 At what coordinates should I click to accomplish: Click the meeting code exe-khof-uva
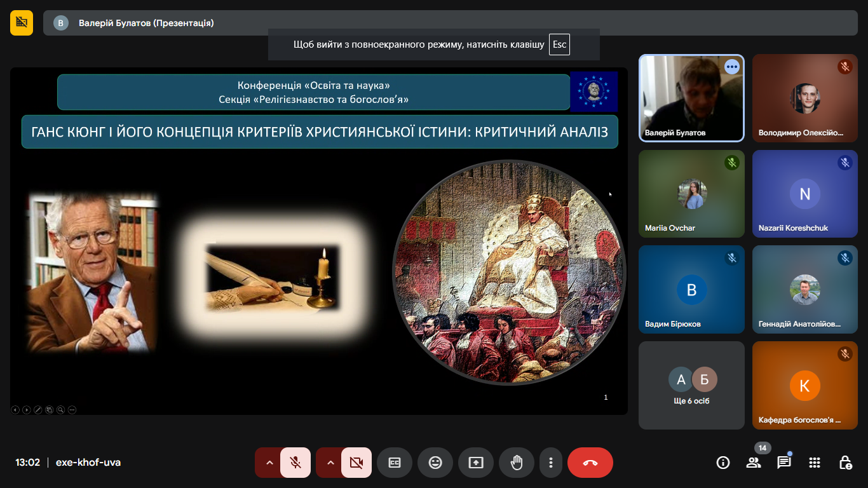click(88, 463)
